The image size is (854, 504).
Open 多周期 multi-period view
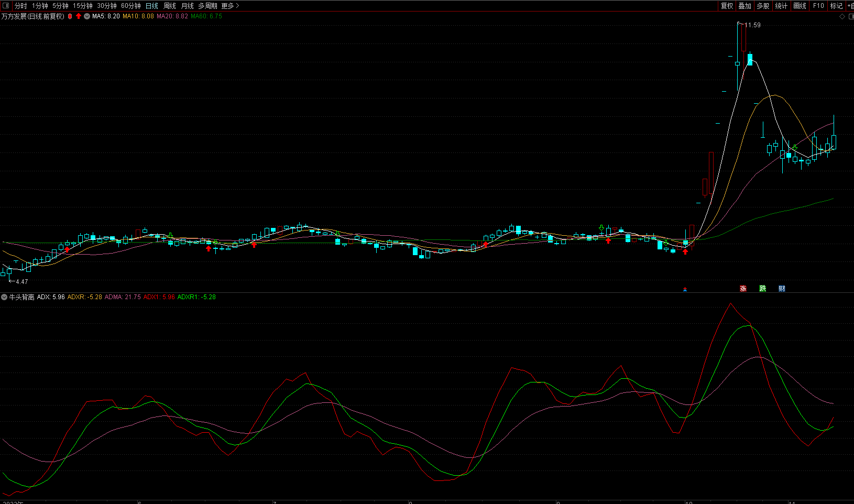coord(207,6)
